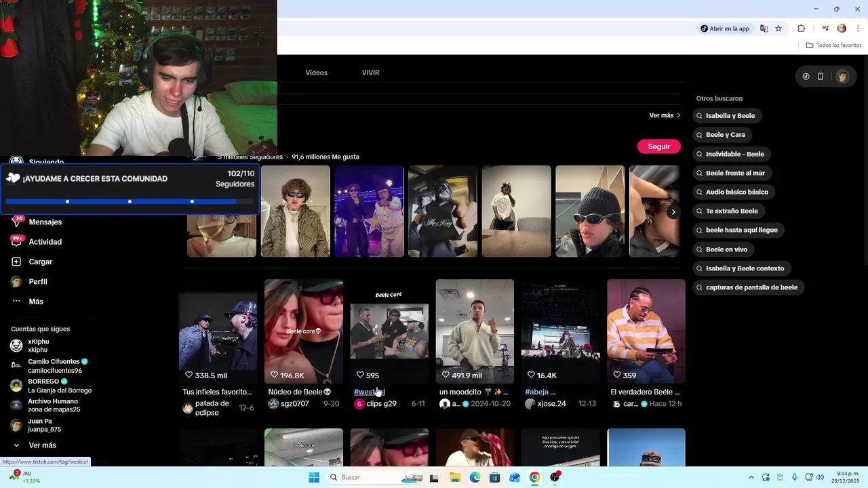Image resolution: width=868 pixels, height=488 pixels.
Task: Click the get-app phone icon
Action: click(x=821, y=77)
